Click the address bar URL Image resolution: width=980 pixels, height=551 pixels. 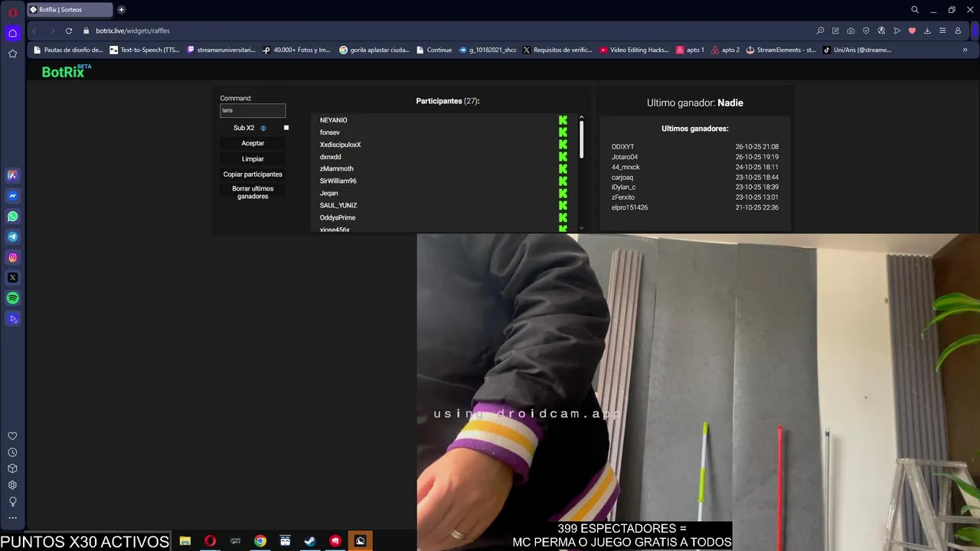pyautogui.click(x=132, y=31)
